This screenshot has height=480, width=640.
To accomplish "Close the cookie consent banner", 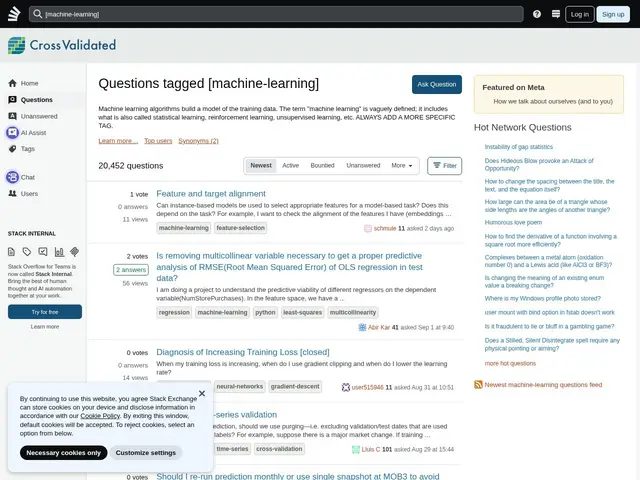I will 202,393.
